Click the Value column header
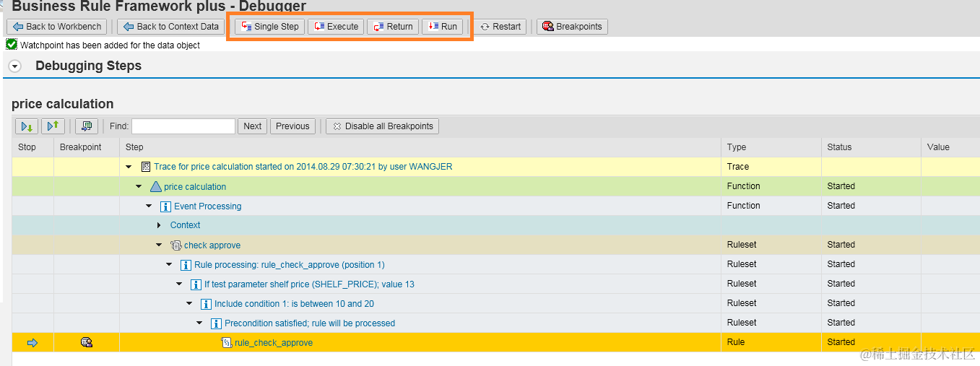 950,147
